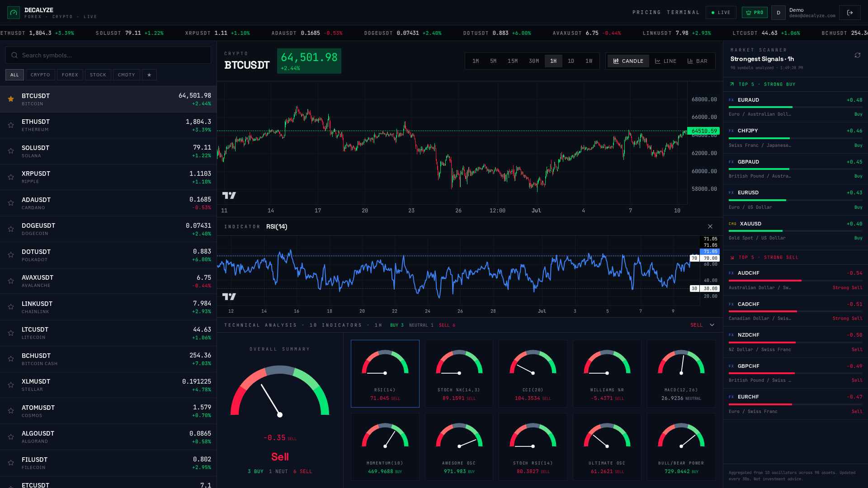Filter symbols by CMDTY
The image size is (868, 488).
(x=127, y=75)
